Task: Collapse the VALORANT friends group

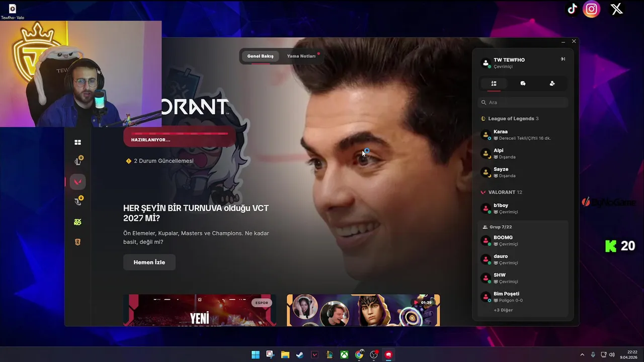Action: [x=502, y=192]
